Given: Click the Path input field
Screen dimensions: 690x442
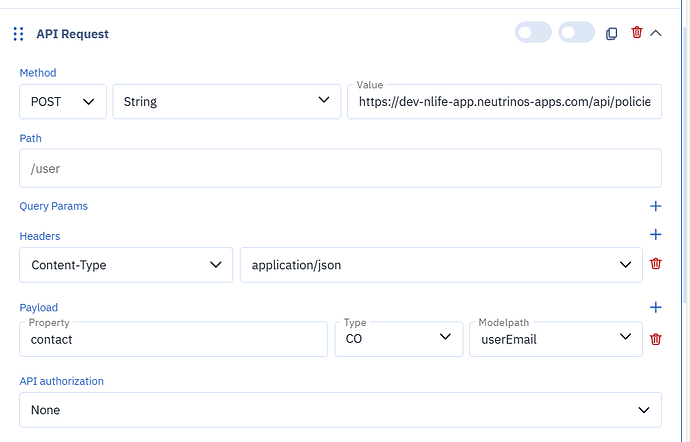Looking at the screenshot, I should [341, 168].
